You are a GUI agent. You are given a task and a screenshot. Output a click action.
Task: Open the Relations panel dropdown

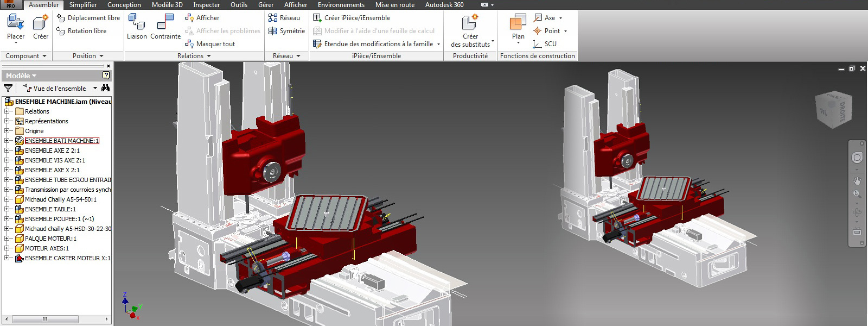(209, 56)
